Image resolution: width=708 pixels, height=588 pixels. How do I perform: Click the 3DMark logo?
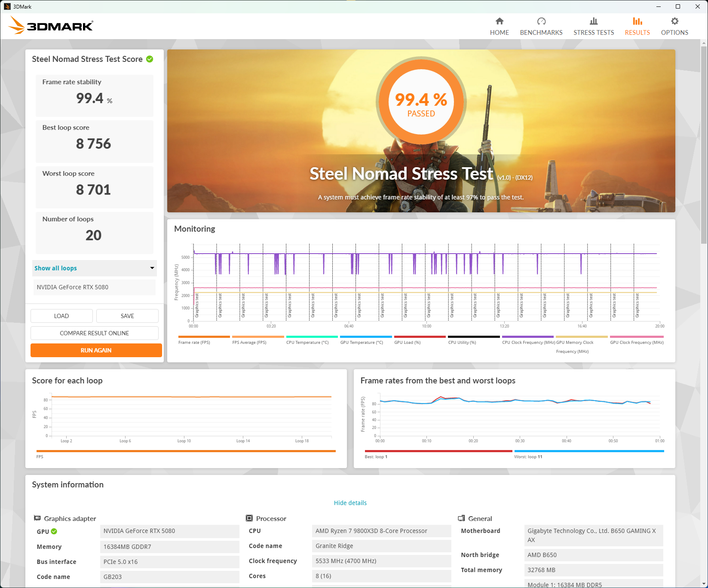51,26
